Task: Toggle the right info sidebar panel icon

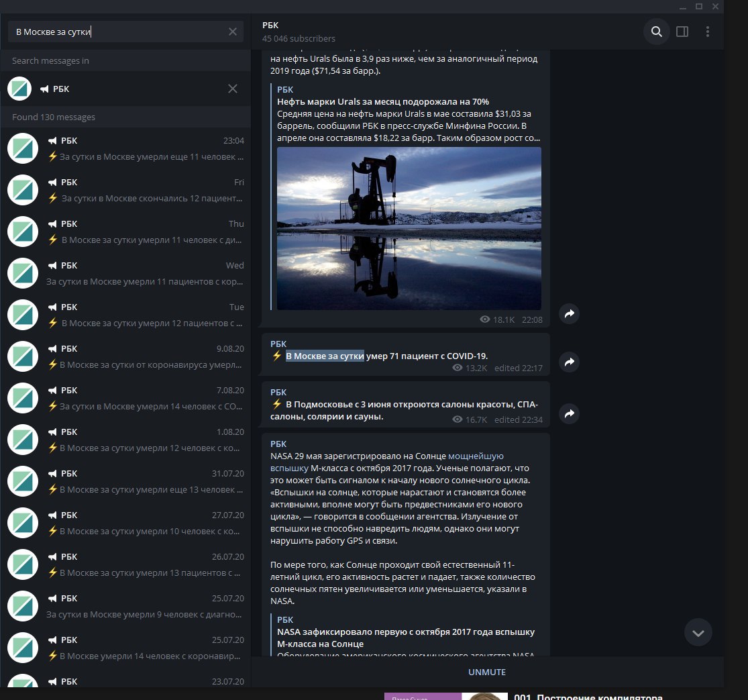Action: (682, 32)
